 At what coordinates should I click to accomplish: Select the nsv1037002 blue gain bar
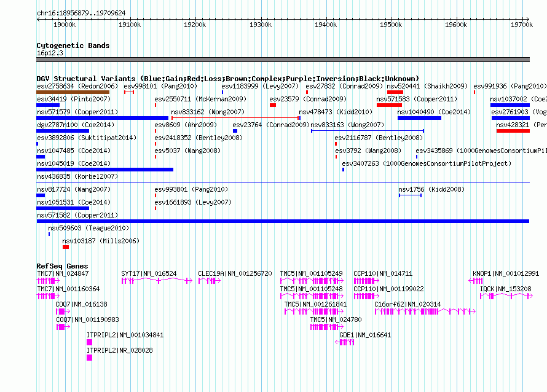click(510, 105)
